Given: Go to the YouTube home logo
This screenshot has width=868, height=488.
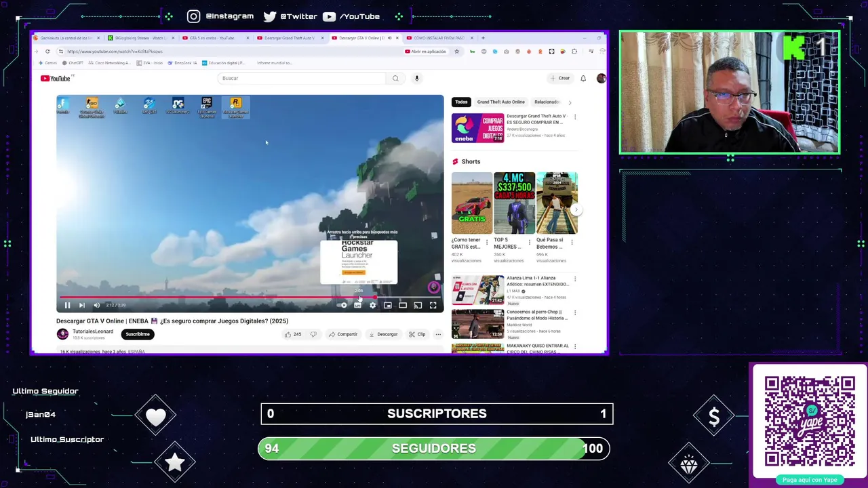Looking at the screenshot, I should [x=55, y=79].
